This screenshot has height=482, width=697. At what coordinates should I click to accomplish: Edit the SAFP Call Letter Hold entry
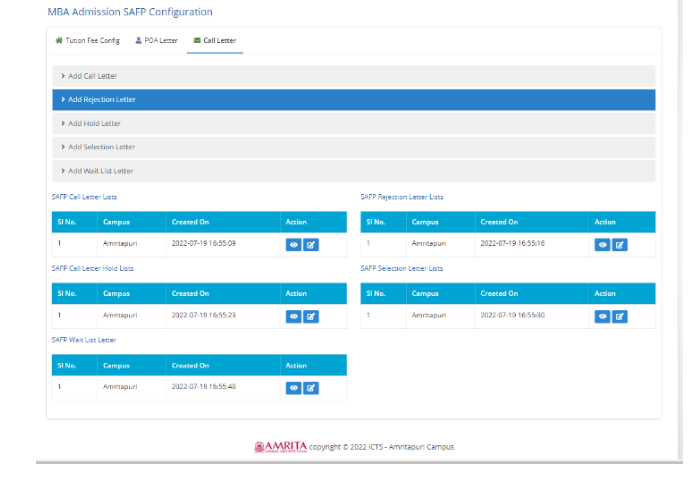(x=311, y=316)
